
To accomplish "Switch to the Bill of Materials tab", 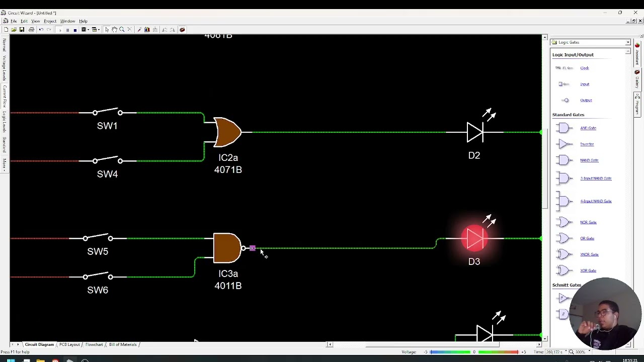I will coord(123,344).
